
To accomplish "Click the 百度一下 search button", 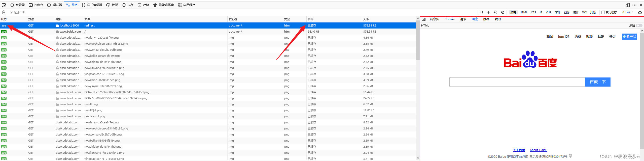I will pos(598,82).
